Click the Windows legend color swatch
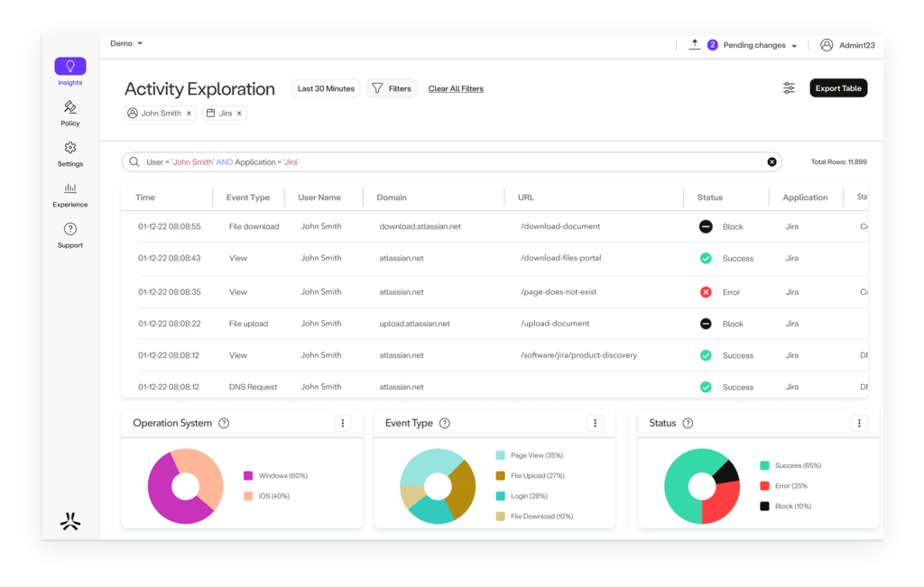The image size is (924, 587). click(247, 476)
